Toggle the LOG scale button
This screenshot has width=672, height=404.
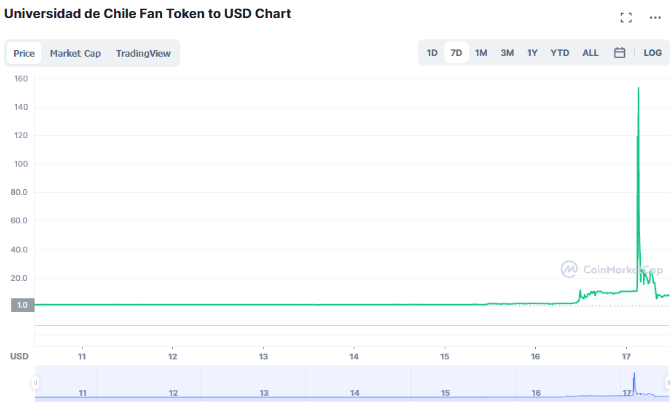[652, 53]
